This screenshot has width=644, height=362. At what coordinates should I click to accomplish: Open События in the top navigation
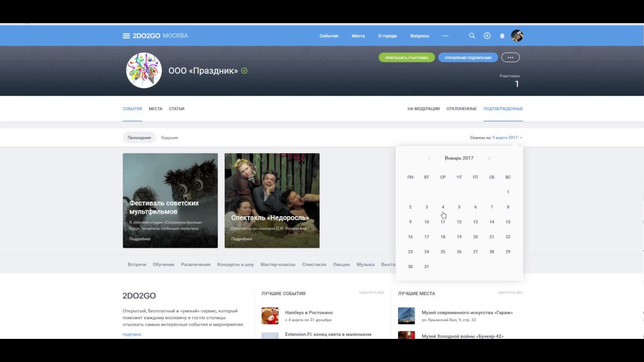[329, 36]
